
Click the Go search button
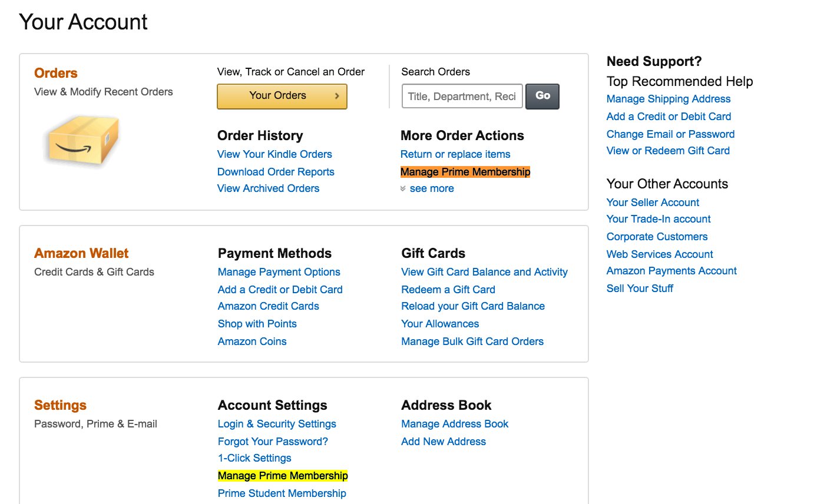[x=542, y=96]
